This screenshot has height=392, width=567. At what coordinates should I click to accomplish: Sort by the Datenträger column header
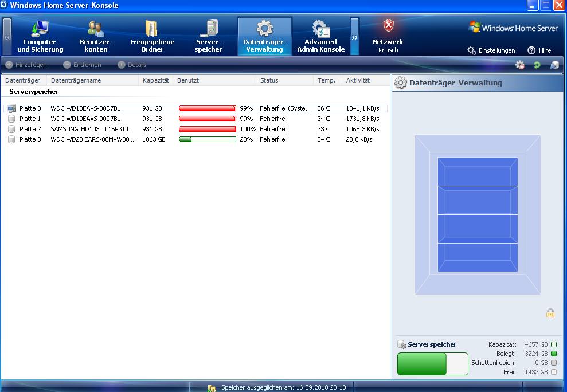pyautogui.click(x=24, y=80)
